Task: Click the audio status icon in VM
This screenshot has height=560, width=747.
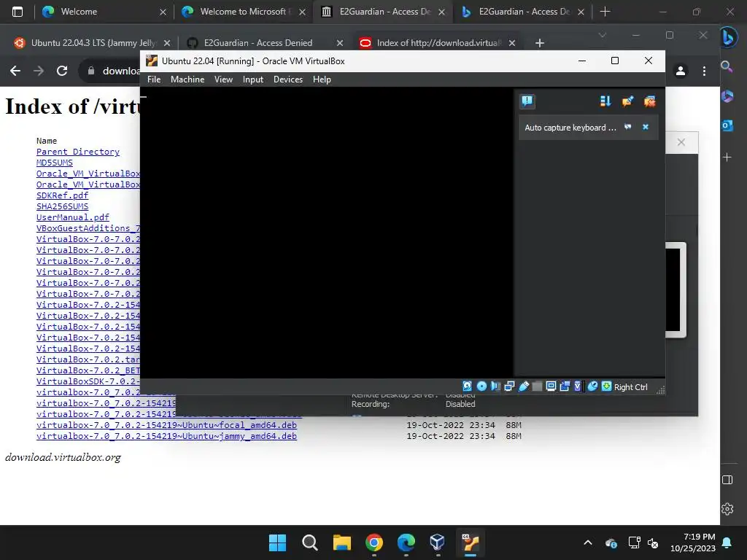Action: pos(495,386)
